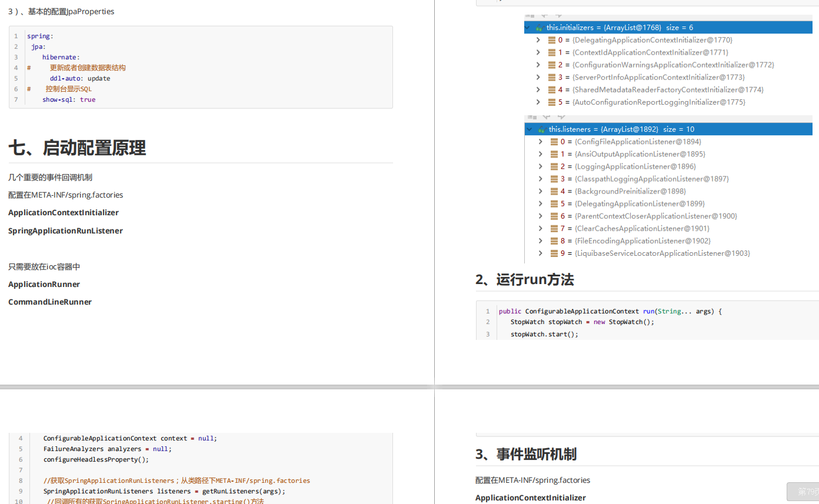
Task: Expand the AutoConfigurationReportLoggingInitializer@1775 row
Action: (x=538, y=102)
